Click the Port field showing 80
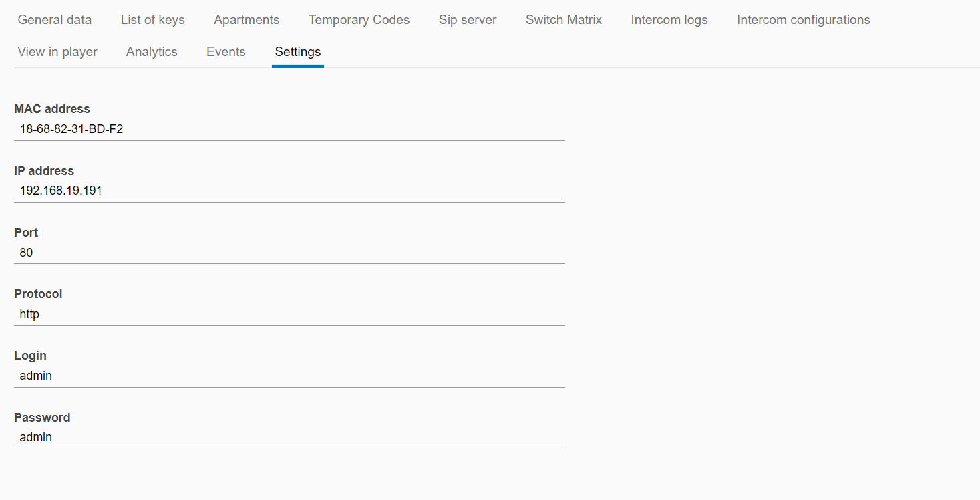The height and width of the screenshot is (500, 980). [x=289, y=253]
